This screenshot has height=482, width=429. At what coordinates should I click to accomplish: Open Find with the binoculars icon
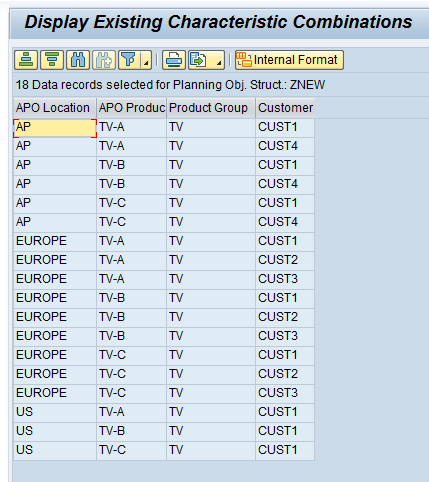(78, 60)
